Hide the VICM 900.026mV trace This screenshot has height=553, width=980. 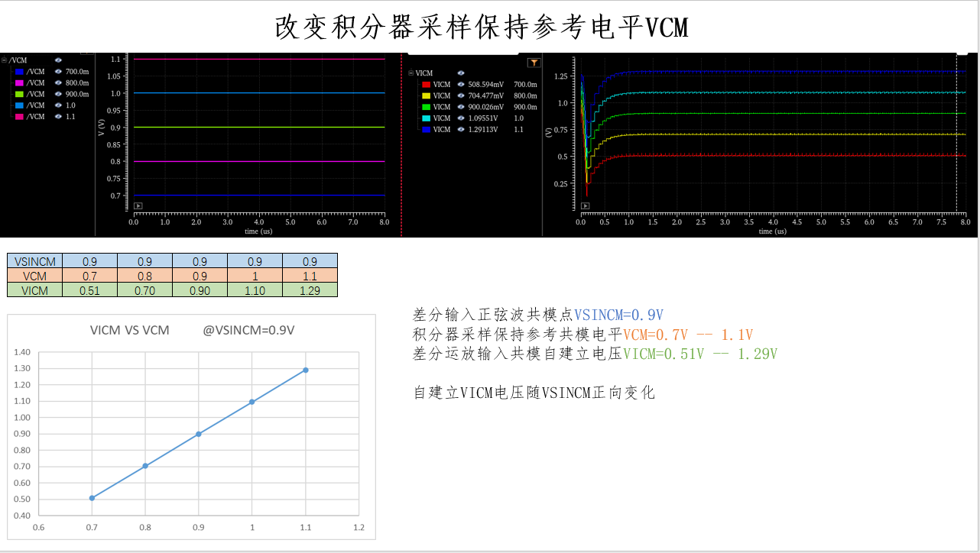pyautogui.click(x=461, y=107)
